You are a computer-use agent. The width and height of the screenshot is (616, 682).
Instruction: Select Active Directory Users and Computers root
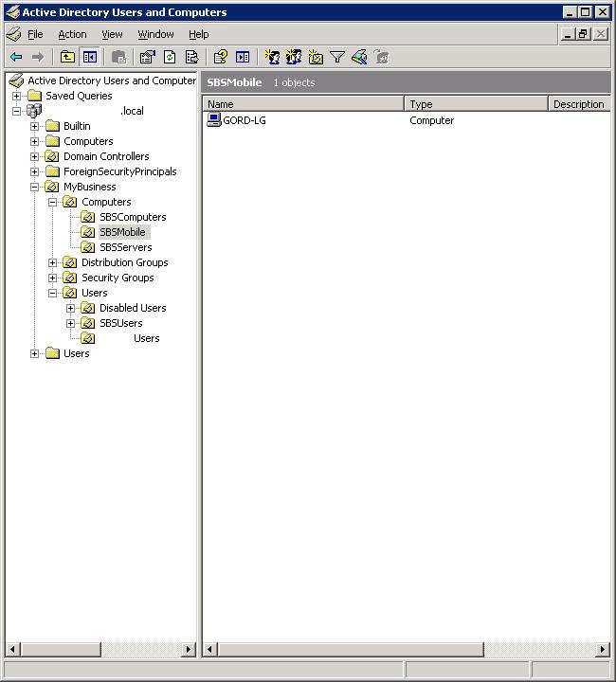tap(112, 81)
